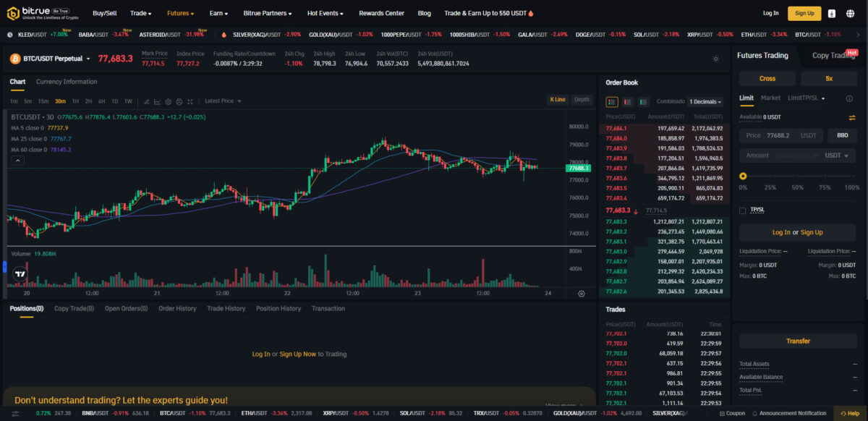Image resolution: width=868 pixels, height=421 pixels.
Task: Click the Bitrue logo in the header
Action: coord(43,13)
